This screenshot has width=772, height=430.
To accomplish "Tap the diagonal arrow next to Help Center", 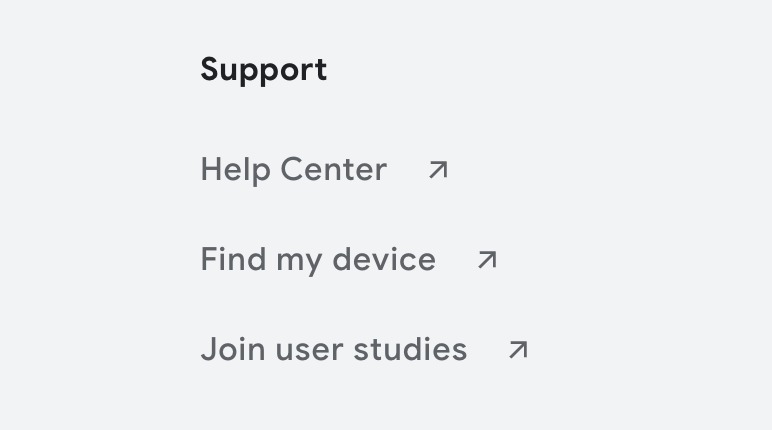I will 438,170.
